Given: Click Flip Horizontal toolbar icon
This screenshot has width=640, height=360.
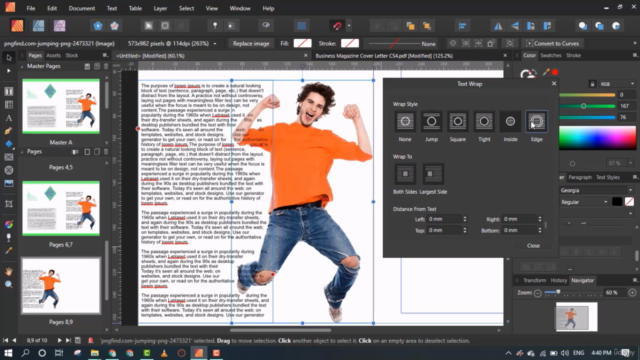Looking at the screenshot, I should tap(498, 26).
